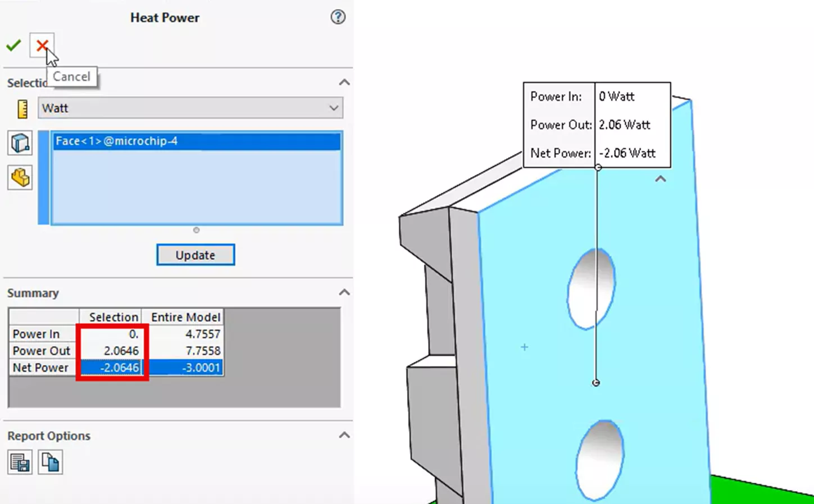Select the Face<1>@microchip-4 list entry

tap(195, 141)
